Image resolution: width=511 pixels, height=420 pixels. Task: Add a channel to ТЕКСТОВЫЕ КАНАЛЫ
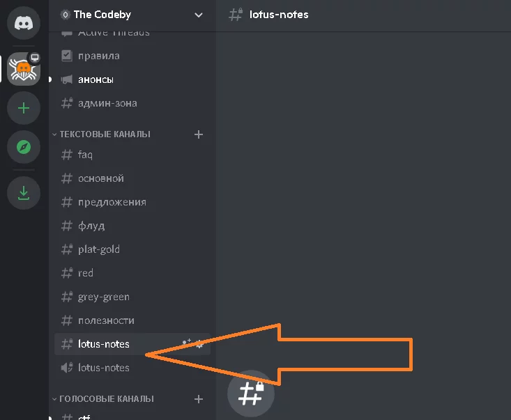pyautogui.click(x=199, y=134)
